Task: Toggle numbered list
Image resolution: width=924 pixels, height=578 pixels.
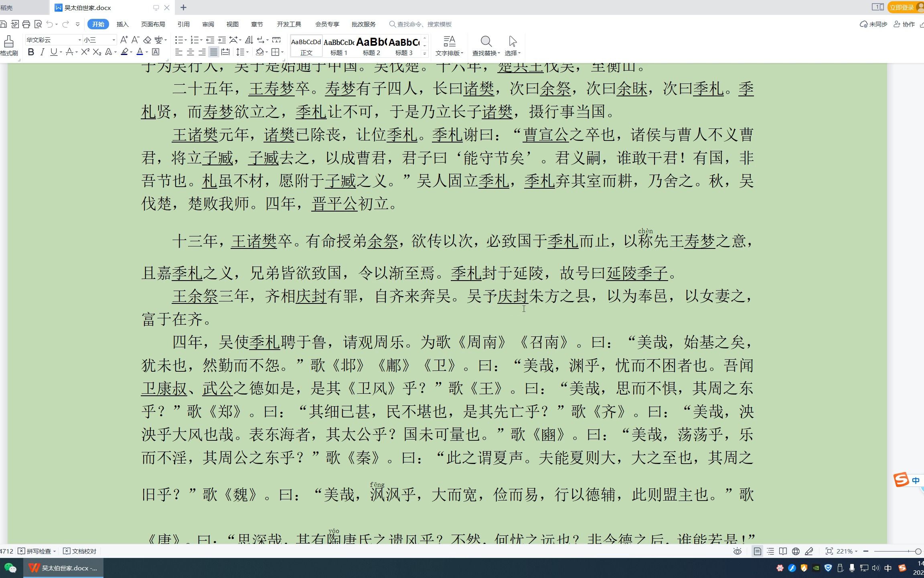Action: [195, 40]
